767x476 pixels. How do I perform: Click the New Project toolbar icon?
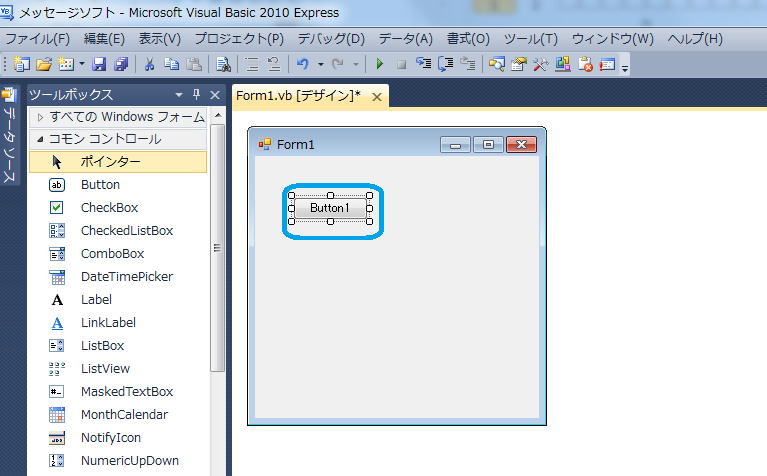point(21,64)
